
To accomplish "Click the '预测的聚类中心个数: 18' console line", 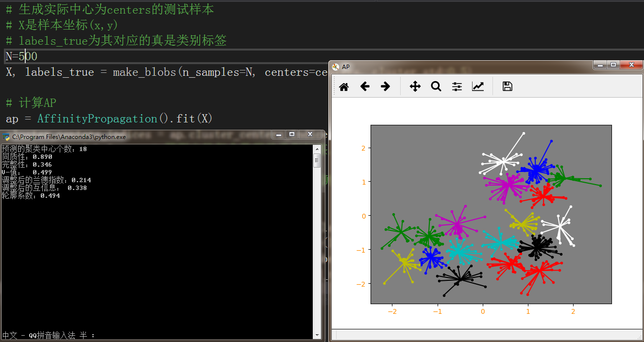I will pos(44,149).
